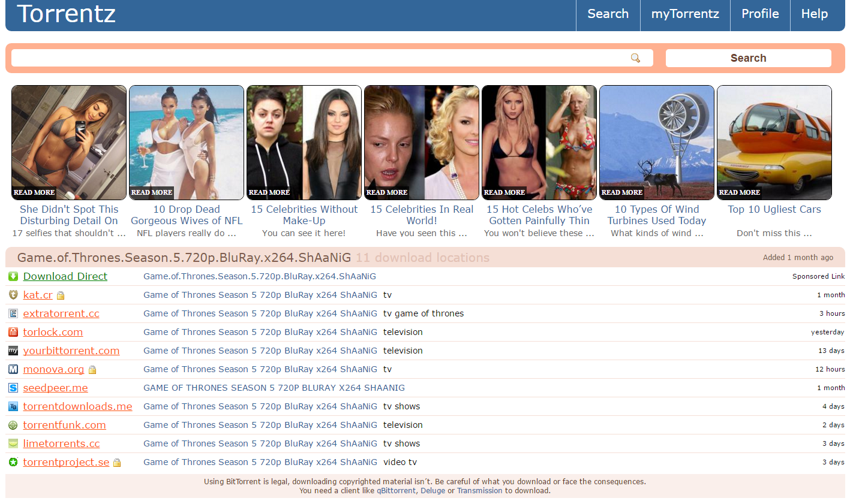This screenshot has width=850, height=504.
Task: Click the torrent title in the Download Direct row
Action: [x=260, y=276]
